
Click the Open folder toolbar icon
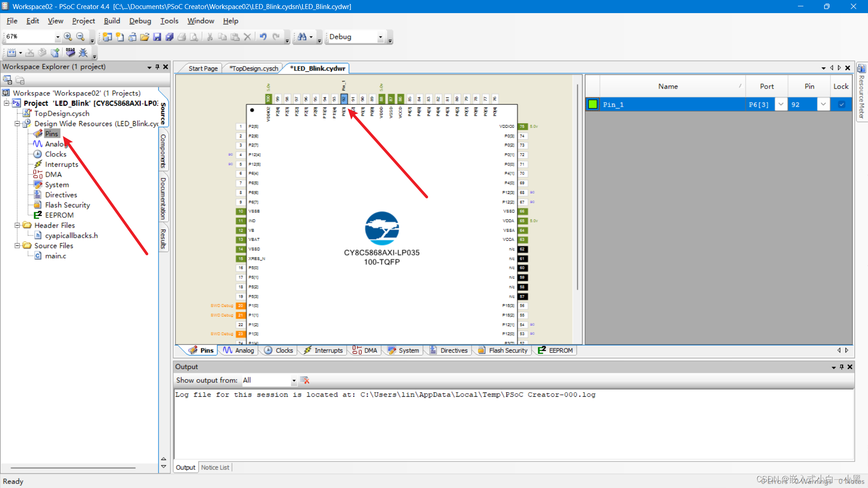145,37
